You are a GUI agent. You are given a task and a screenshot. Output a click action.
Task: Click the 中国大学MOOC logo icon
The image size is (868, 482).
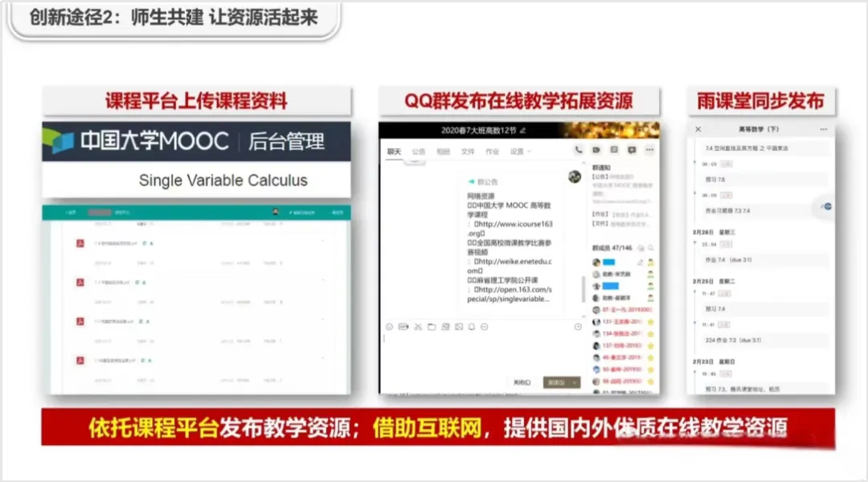pyautogui.click(x=59, y=141)
